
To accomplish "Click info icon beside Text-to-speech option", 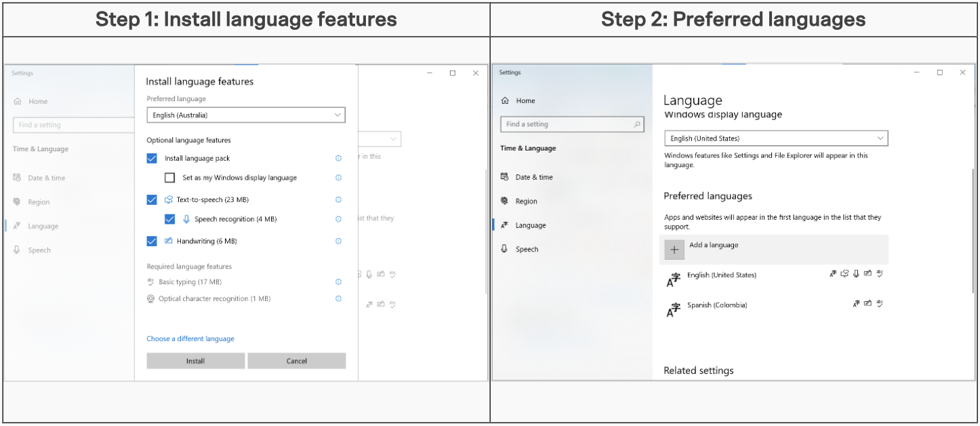I will 338,200.
